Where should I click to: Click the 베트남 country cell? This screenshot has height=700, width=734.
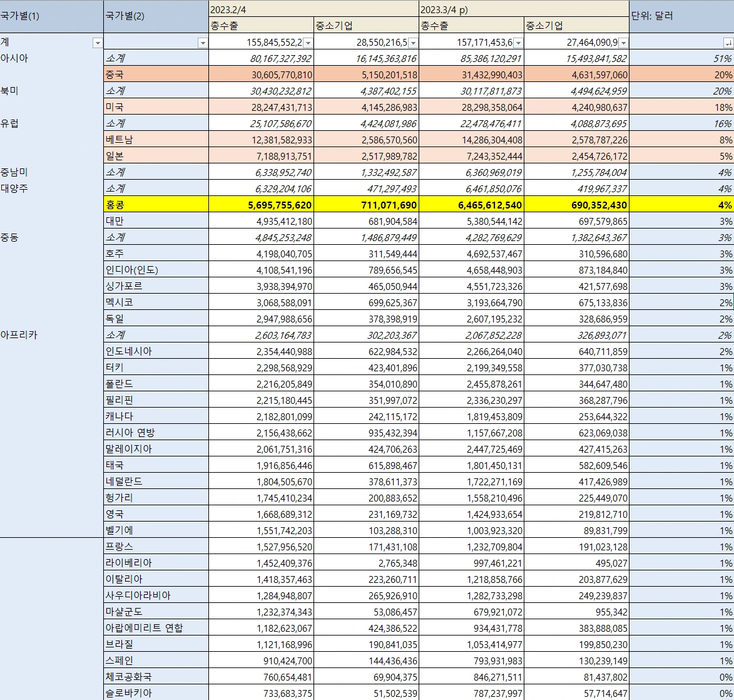coord(156,140)
